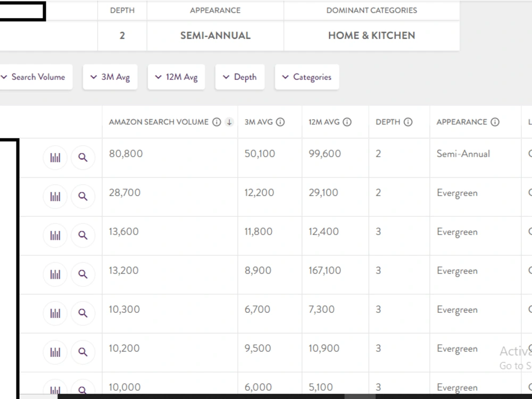Open trend chart for the 28,700 row
The width and height of the screenshot is (532, 399).
tap(55, 196)
